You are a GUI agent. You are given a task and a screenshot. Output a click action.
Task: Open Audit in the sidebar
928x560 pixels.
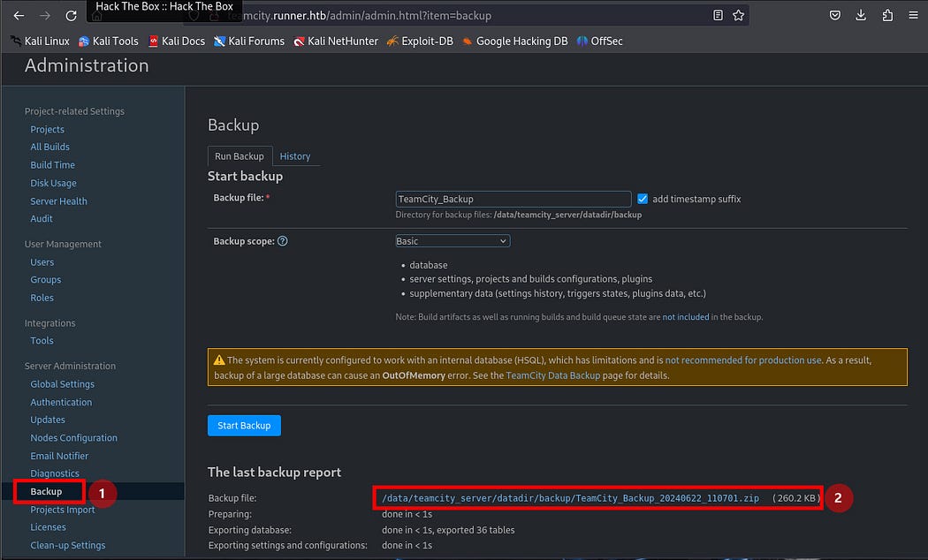point(42,218)
